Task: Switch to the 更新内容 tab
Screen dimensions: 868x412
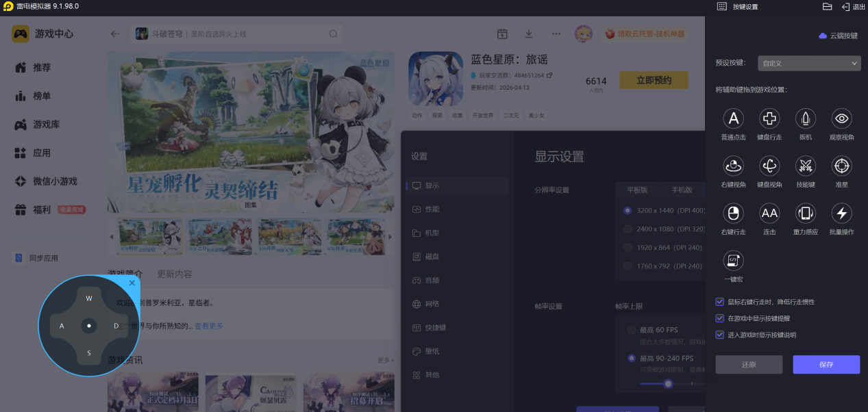Action: tap(175, 274)
